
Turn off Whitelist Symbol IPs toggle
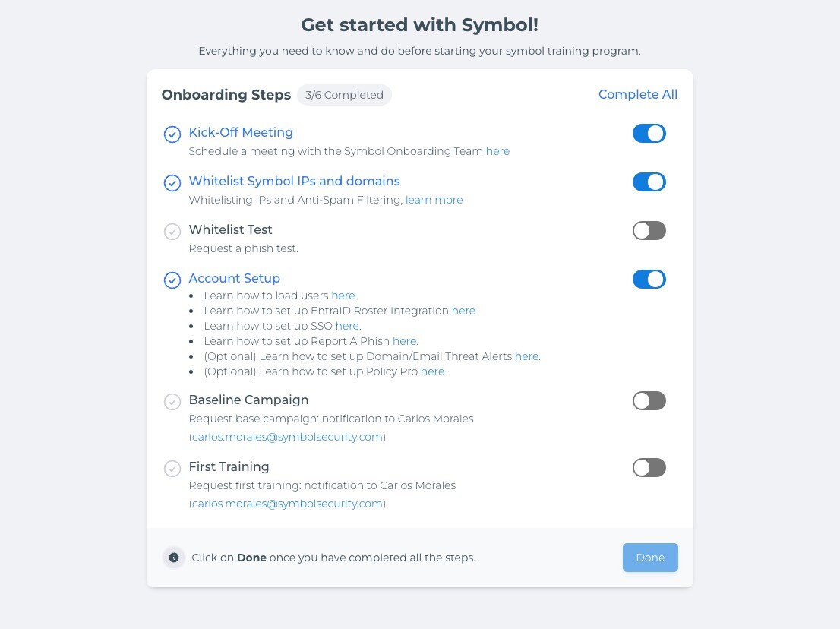649,182
